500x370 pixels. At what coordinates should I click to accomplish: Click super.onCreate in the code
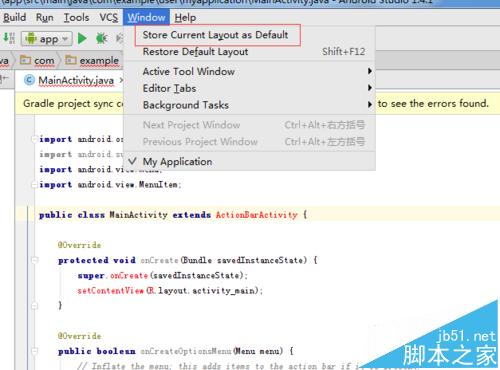pos(113,275)
